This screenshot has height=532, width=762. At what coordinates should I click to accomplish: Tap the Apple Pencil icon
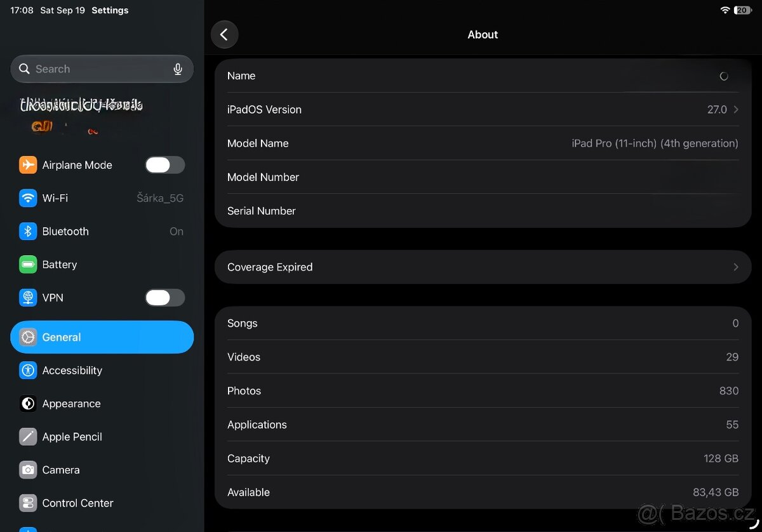(x=28, y=437)
